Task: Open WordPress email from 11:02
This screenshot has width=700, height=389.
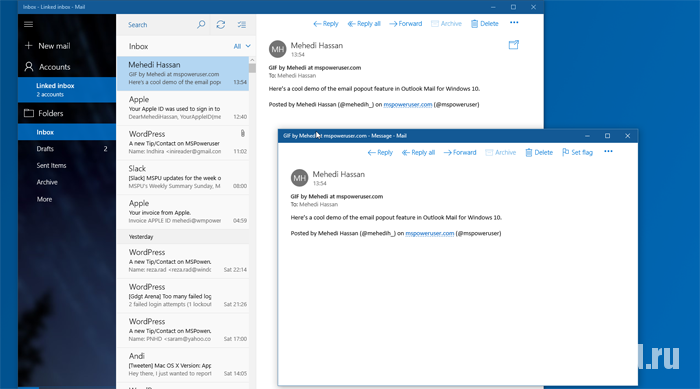Action: coord(183,142)
